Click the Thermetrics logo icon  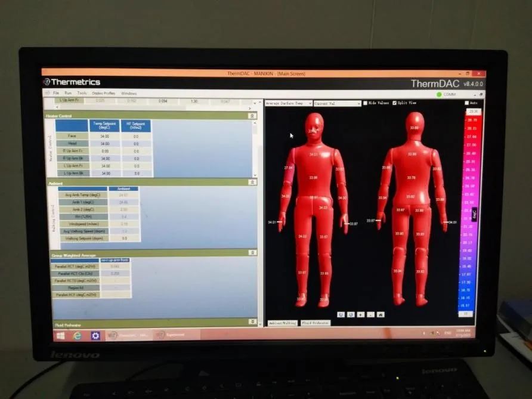click(x=47, y=82)
